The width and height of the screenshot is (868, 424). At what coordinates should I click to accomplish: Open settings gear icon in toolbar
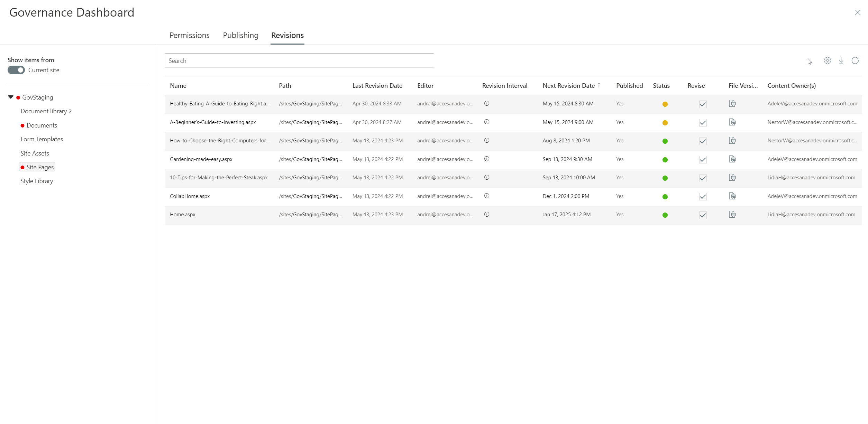[x=827, y=60]
